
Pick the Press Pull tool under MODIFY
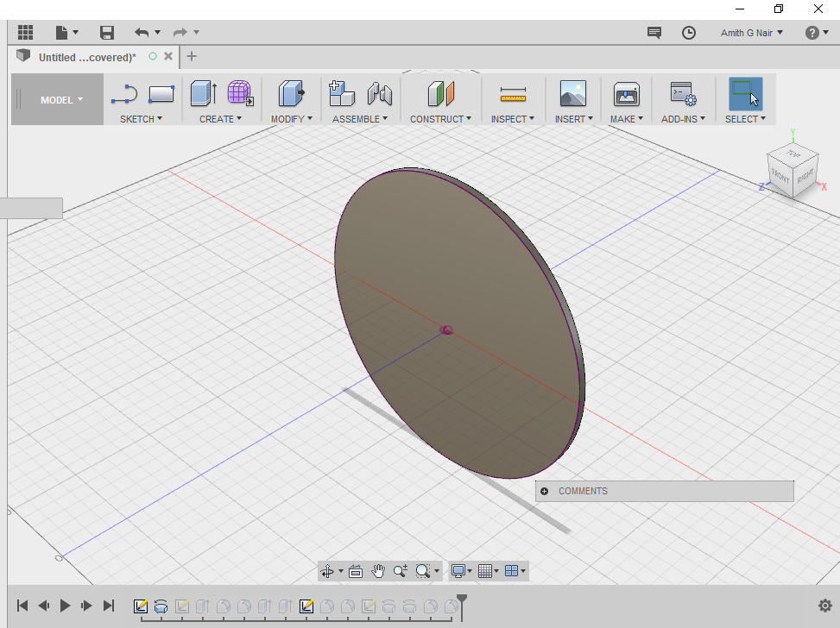pyautogui.click(x=292, y=93)
